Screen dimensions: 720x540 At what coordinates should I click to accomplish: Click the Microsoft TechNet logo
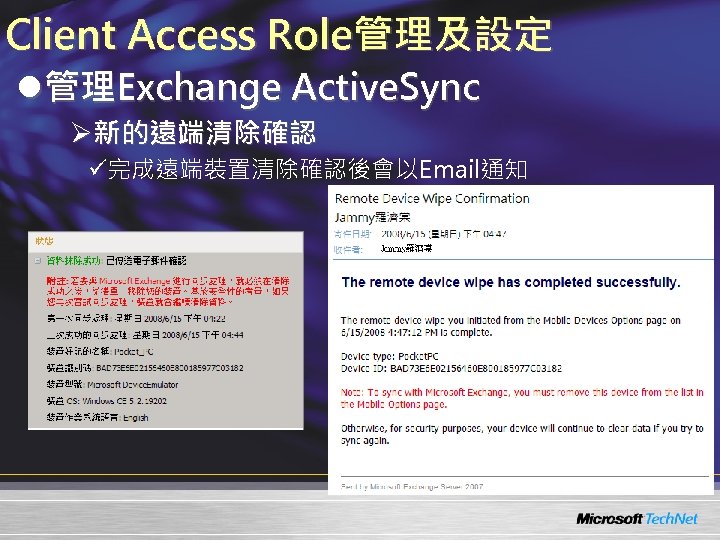(x=637, y=519)
